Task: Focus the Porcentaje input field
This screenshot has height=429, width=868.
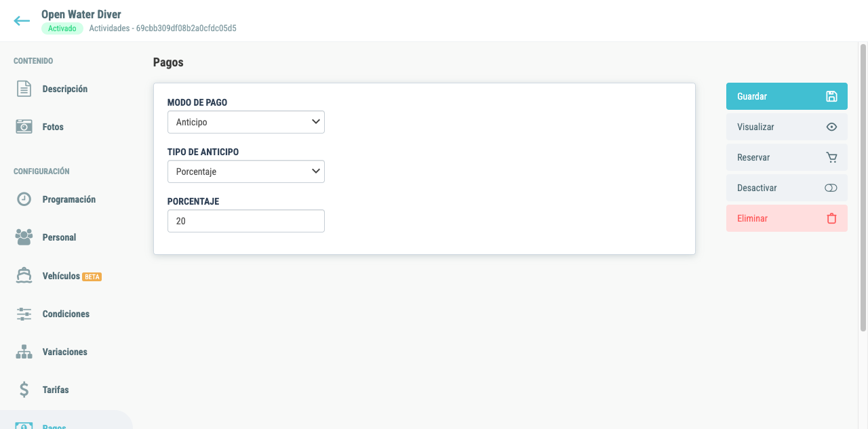Action: pyautogui.click(x=246, y=221)
